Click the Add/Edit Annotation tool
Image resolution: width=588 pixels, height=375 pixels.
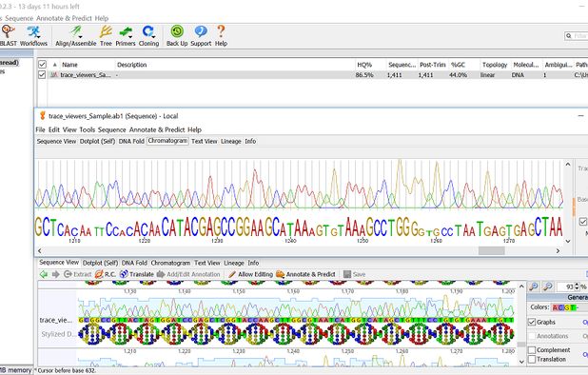pyautogui.click(x=188, y=274)
